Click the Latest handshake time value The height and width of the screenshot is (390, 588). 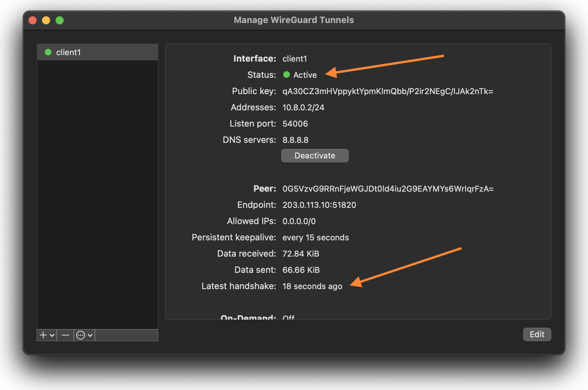tap(312, 286)
